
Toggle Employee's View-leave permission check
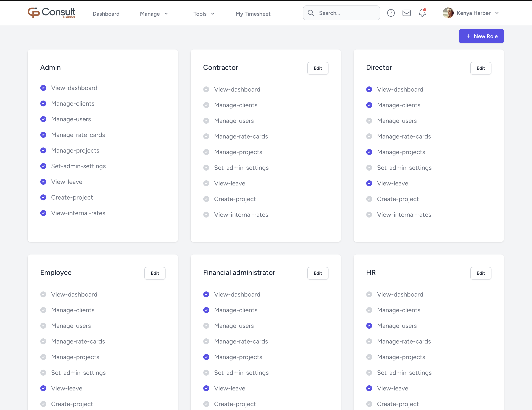coord(43,388)
